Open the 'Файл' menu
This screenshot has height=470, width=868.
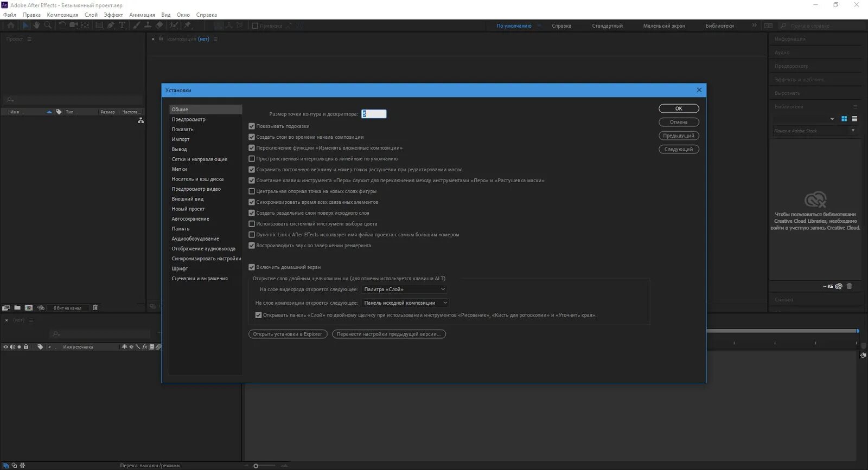10,15
